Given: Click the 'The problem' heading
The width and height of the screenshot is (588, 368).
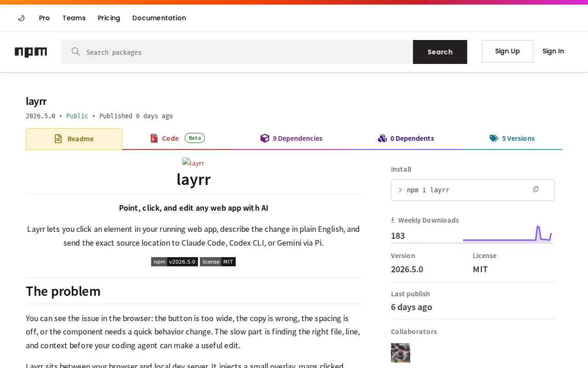Looking at the screenshot, I should [63, 291].
